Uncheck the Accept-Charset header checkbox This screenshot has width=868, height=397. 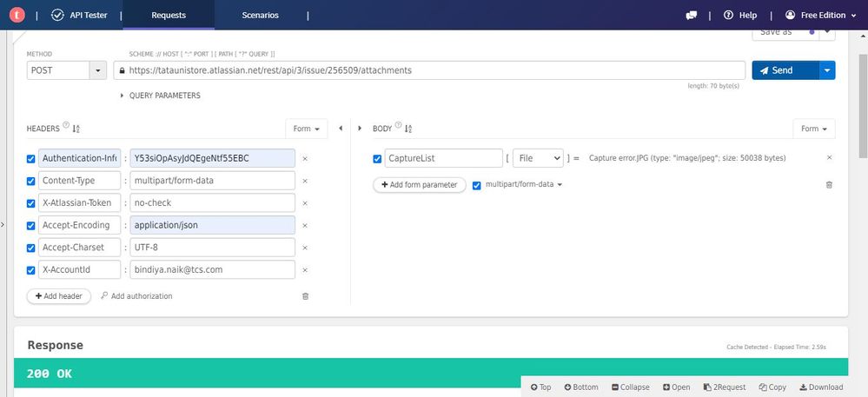31,248
